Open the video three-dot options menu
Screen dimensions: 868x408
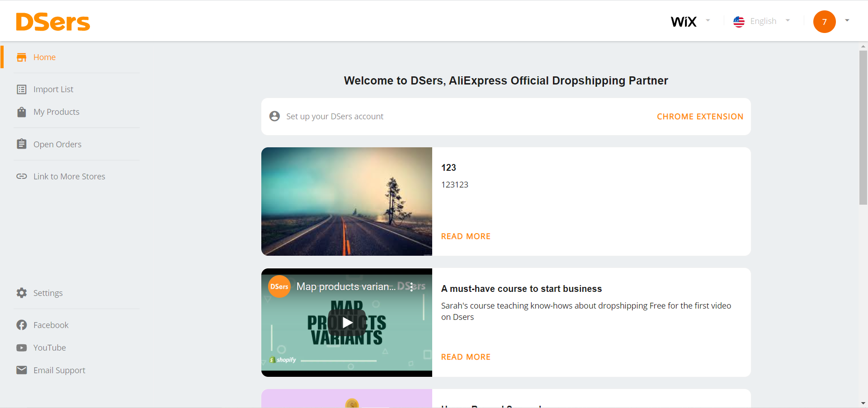click(411, 287)
